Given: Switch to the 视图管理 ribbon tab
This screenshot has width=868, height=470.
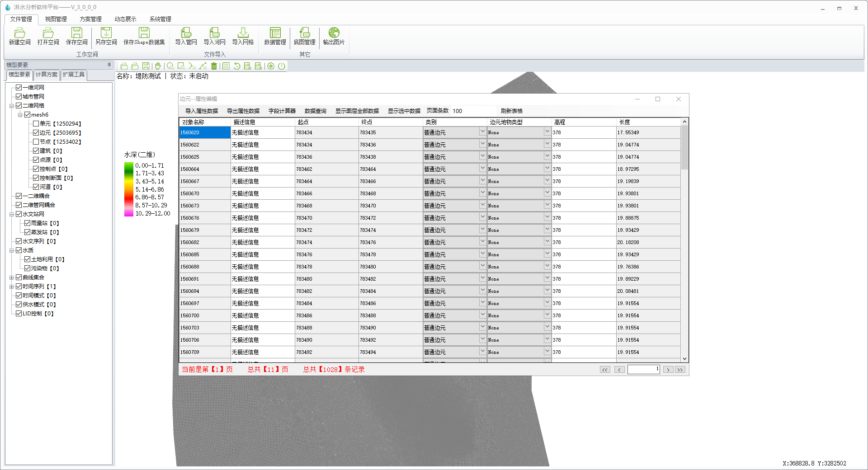Looking at the screenshot, I should pyautogui.click(x=56, y=19).
